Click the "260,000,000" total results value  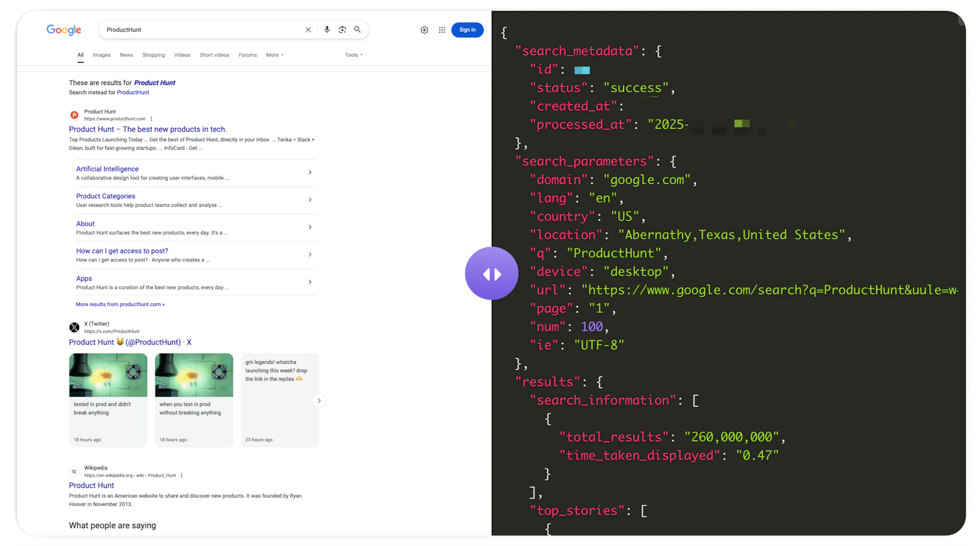pyautogui.click(x=732, y=436)
